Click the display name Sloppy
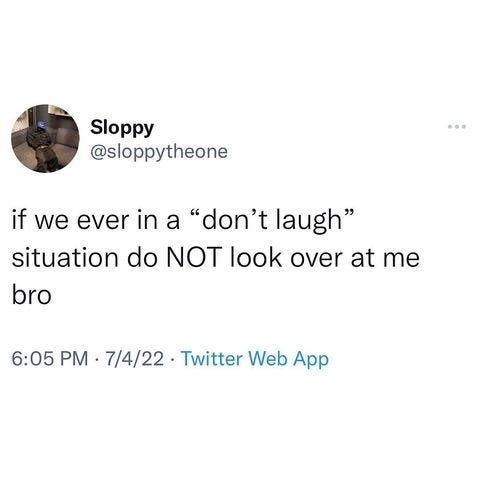The height and width of the screenshot is (480, 480). (x=122, y=128)
